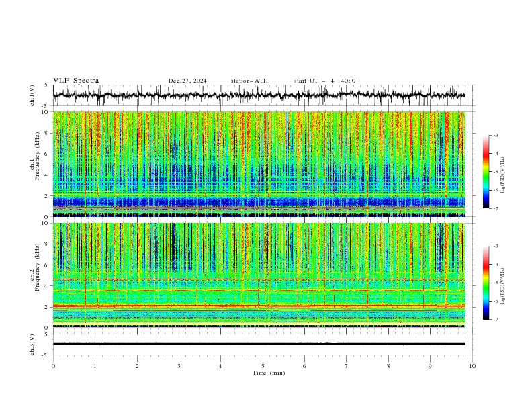
Task: Click the lower colorbar log(PSD) label
Action: point(503,285)
